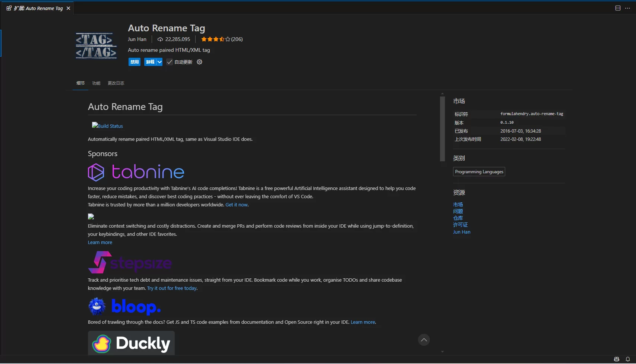Click the (206) rating count
Screen dimensions: 636x364
click(237, 39)
